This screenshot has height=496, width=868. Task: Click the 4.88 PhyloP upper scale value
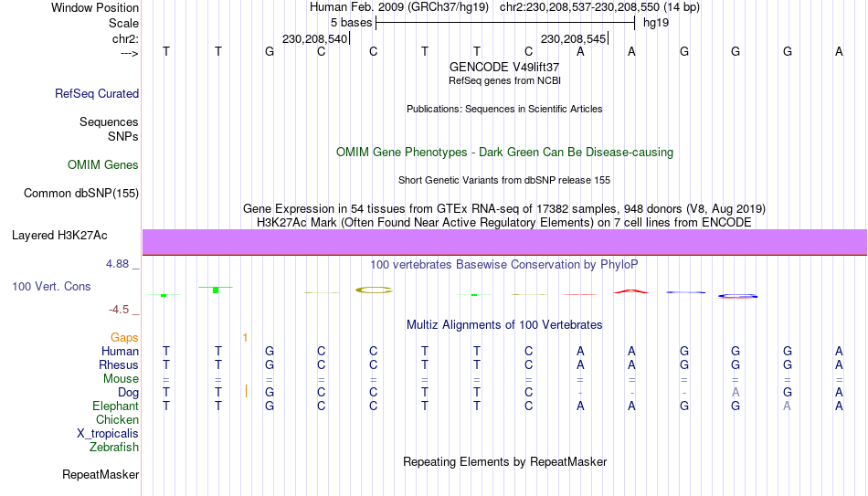click(x=118, y=264)
